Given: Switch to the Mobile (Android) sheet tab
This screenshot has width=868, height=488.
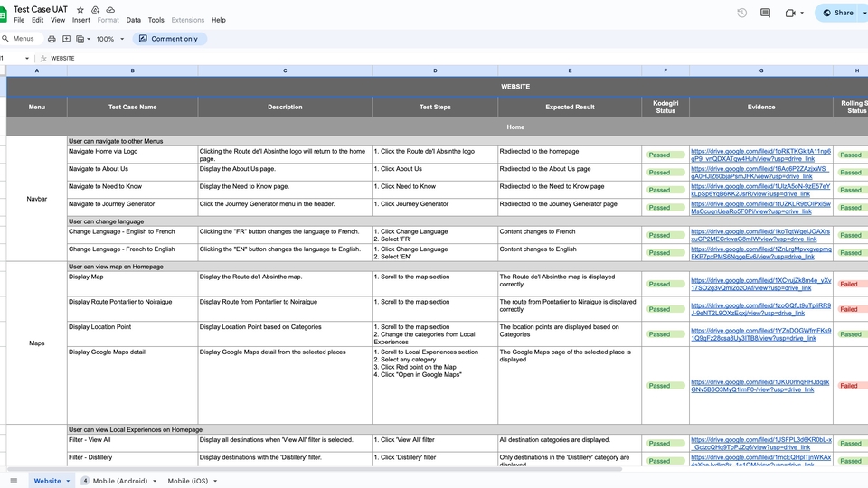Looking at the screenshot, I should [x=119, y=481].
